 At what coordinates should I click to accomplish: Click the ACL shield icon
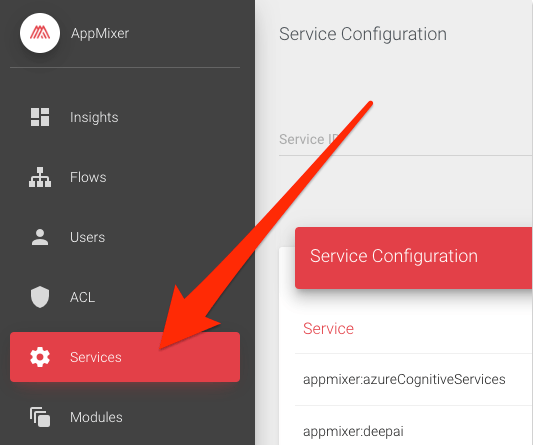click(x=40, y=297)
